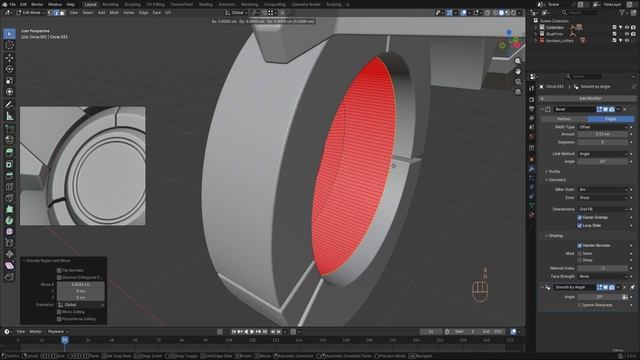
Task: Select the Shear tool
Action: click(9, 266)
